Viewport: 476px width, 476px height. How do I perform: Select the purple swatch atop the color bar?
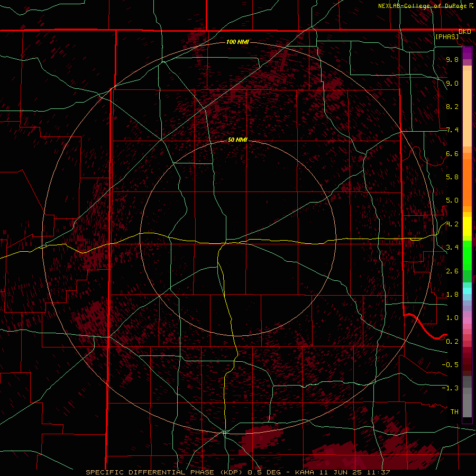pos(467,53)
